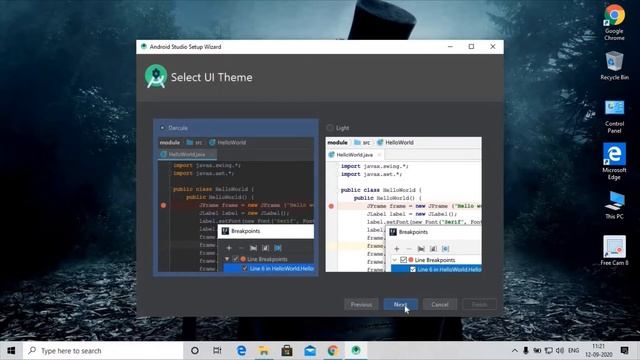
Task: Open the Control Panel desktop icon
Action: [614, 117]
